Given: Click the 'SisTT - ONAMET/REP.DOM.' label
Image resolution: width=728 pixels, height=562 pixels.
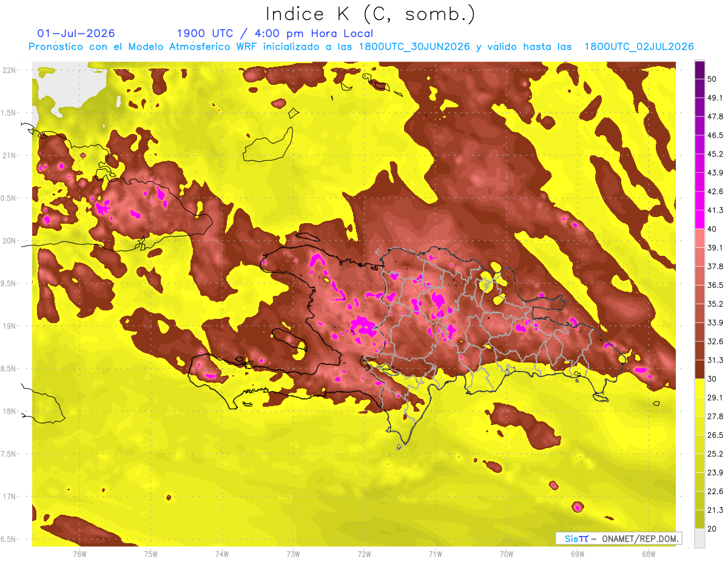Looking at the screenshot, I should coord(619,538).
